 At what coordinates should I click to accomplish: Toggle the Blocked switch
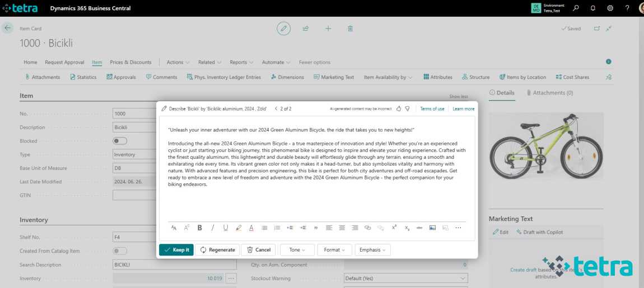point(120,141)
